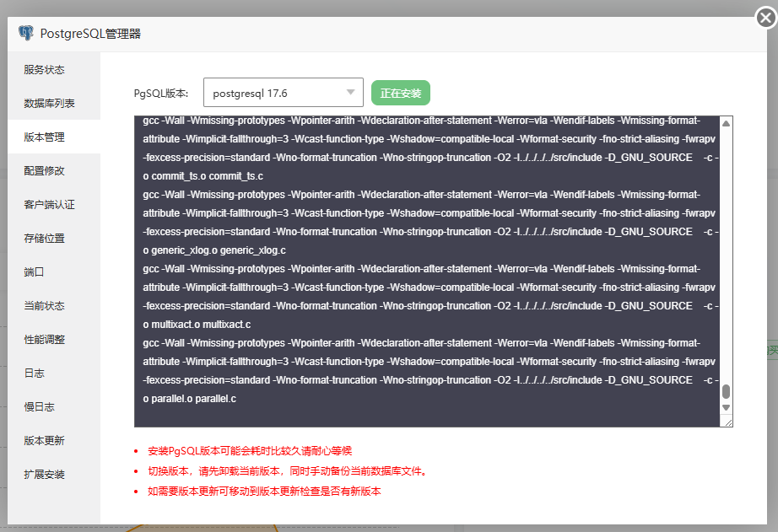Click the note 安装PgSQL版本可能会耗时比较久请耐心等候
The height and width of the screenshot is (532, 778).
[x=250, y=451]
